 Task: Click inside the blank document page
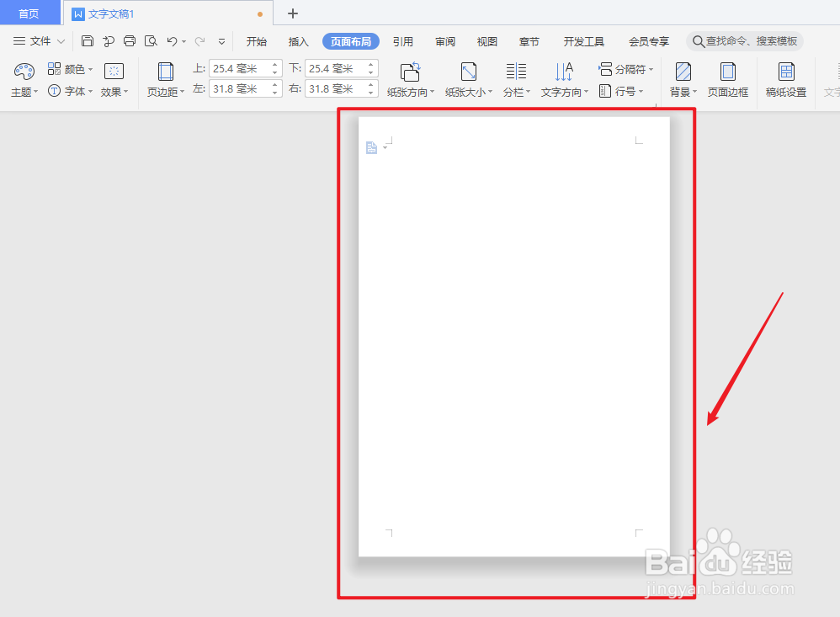513,337
